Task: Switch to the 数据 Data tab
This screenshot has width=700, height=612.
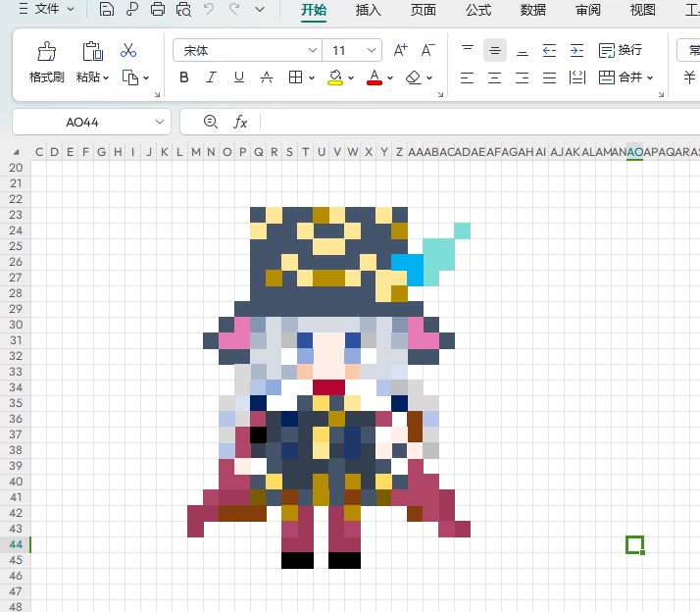Action: coord(533,10)
